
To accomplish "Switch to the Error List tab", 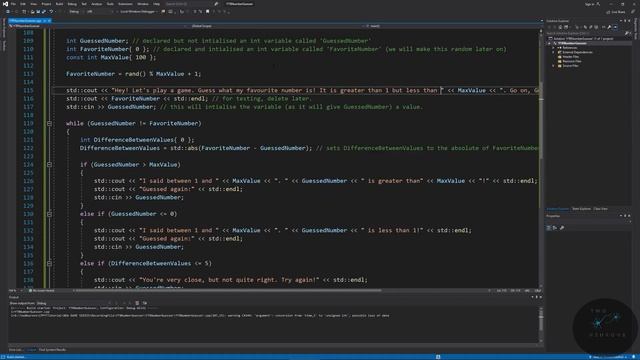I will pos(15,350).
